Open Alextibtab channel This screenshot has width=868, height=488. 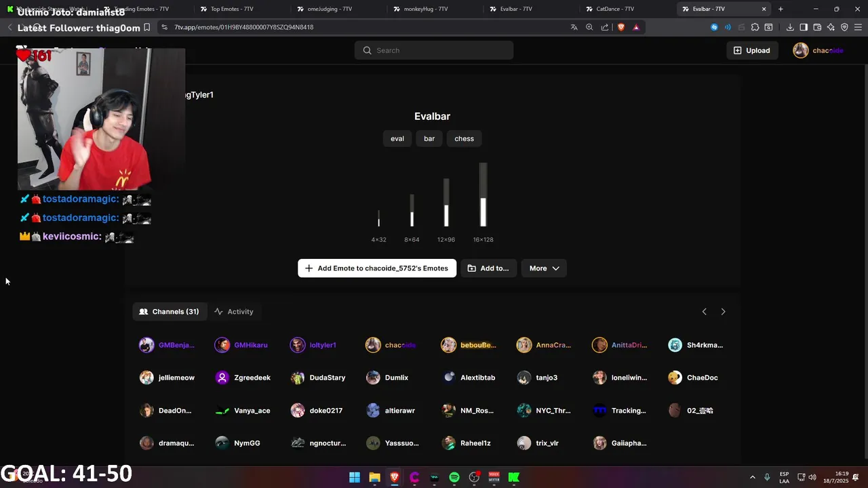click(x=468, y=378)
